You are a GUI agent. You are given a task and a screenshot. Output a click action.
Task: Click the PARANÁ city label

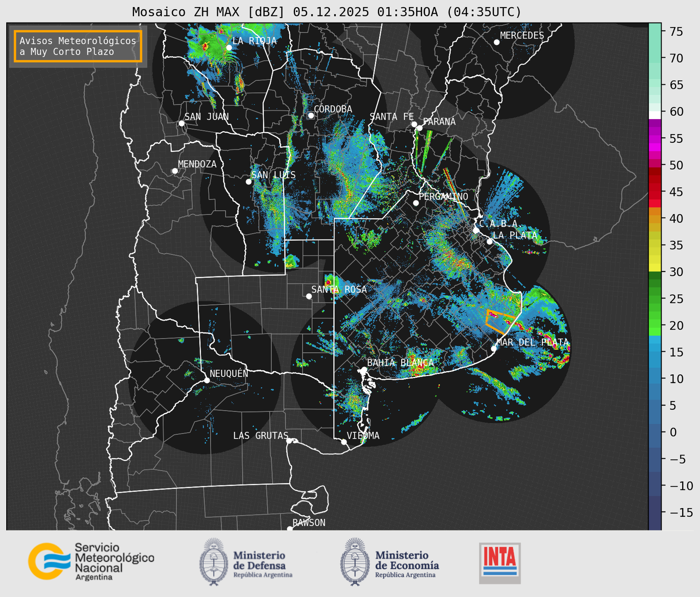439,122
